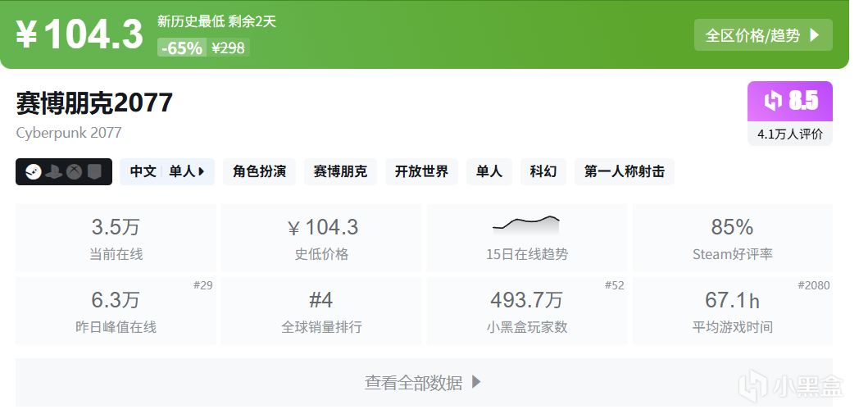Screen dimensions: 868x414
Task: Click the 85% Steam好评率 stat card
Action: click(733, 238)
